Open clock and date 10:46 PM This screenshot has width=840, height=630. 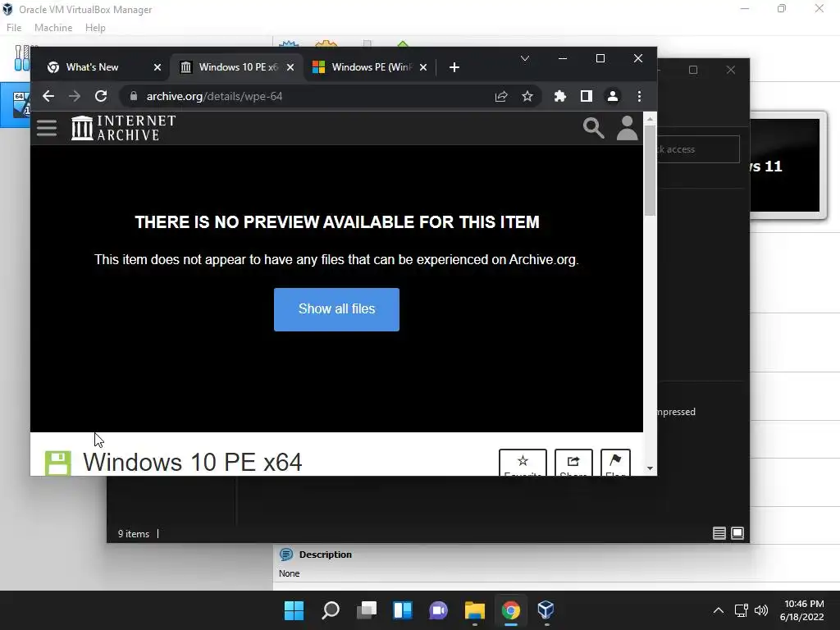[802, 610]
